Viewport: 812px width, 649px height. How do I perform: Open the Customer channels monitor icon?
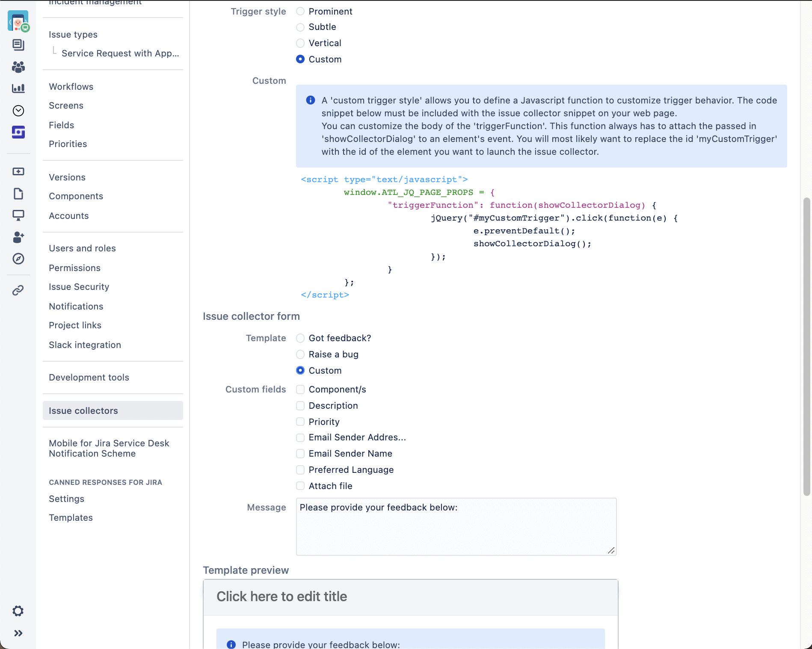point(18,215)
